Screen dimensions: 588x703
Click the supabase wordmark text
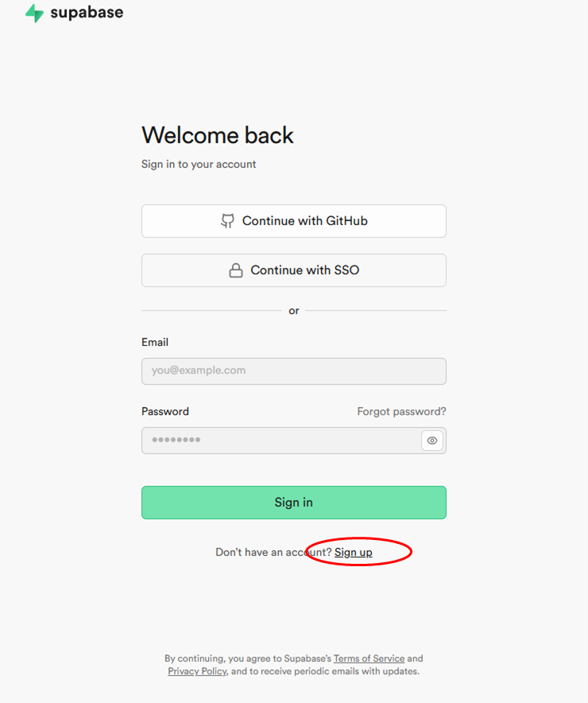87,14
